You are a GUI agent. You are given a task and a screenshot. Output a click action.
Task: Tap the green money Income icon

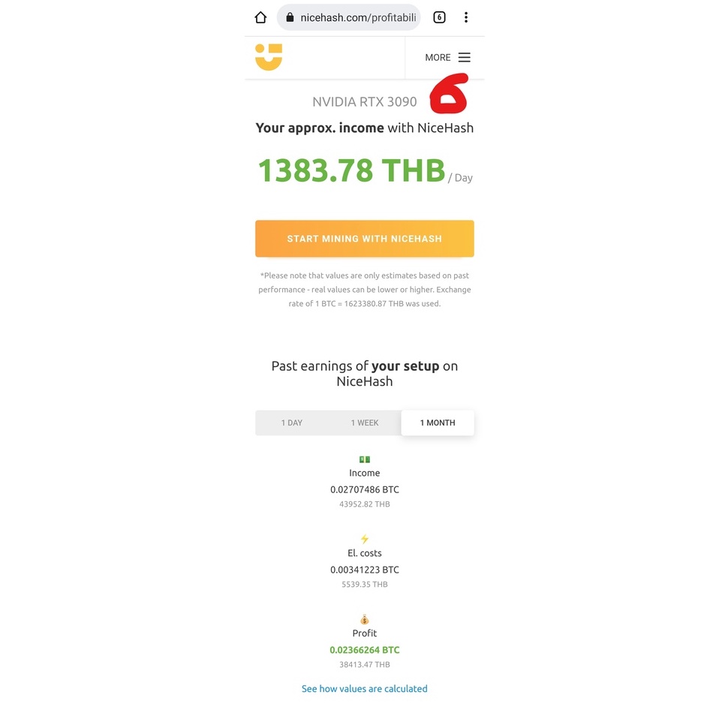tap(365, 459)
